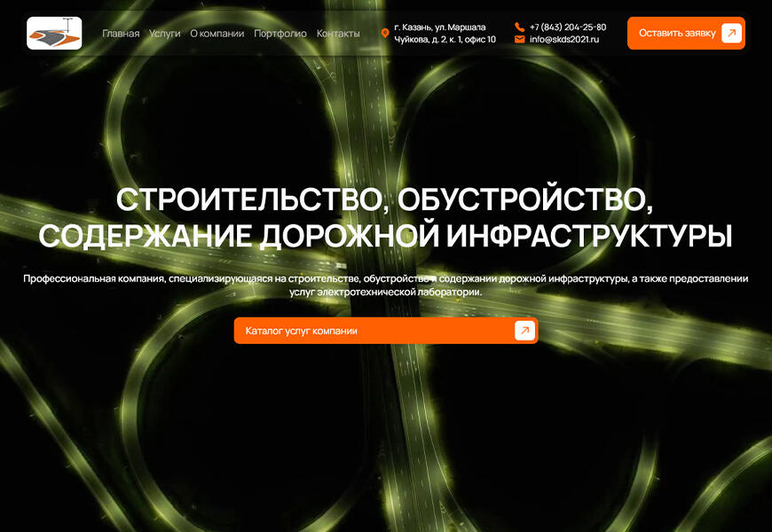Open the Главная menu item
This screenshot has width=772, height=532.
(121, 34)
